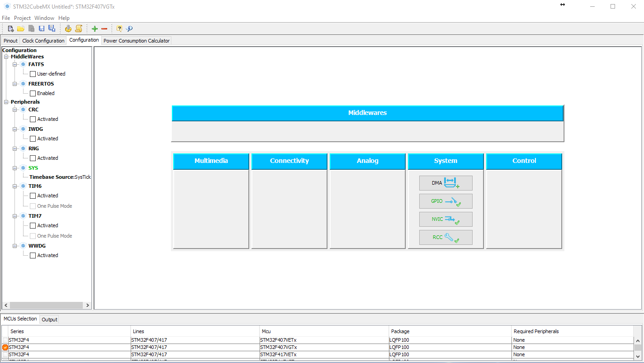This screenshot has width=644, height=363.
Task: Collapse the FATFS tree node
Action: point(14,64)
